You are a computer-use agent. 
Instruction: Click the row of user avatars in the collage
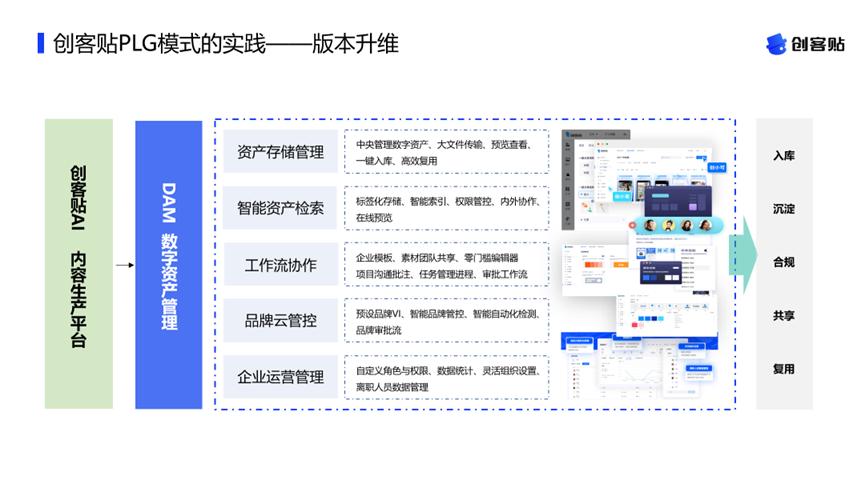tap(676, 225)
